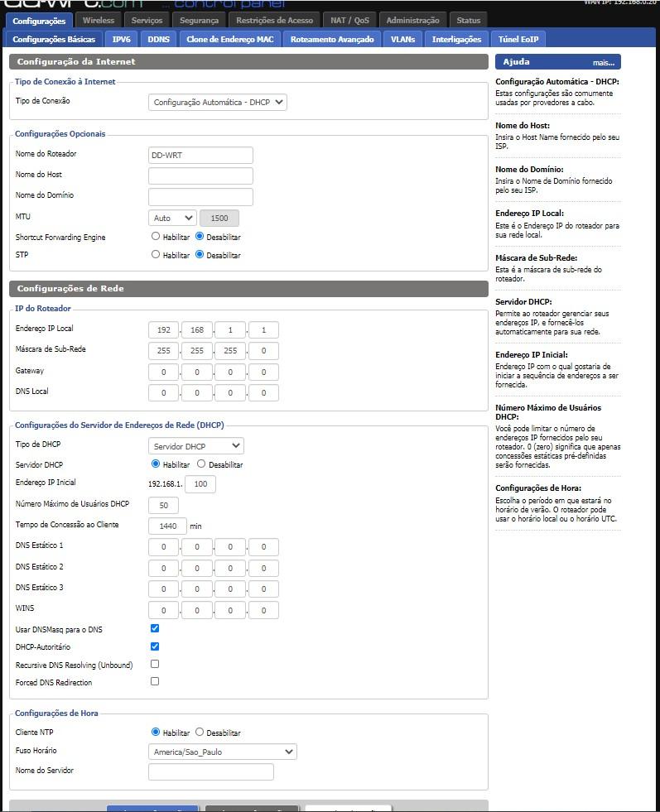660x812 pixels.
Task: Click last octet of Endereço IP Local
Action: click(x=263, y=329)
